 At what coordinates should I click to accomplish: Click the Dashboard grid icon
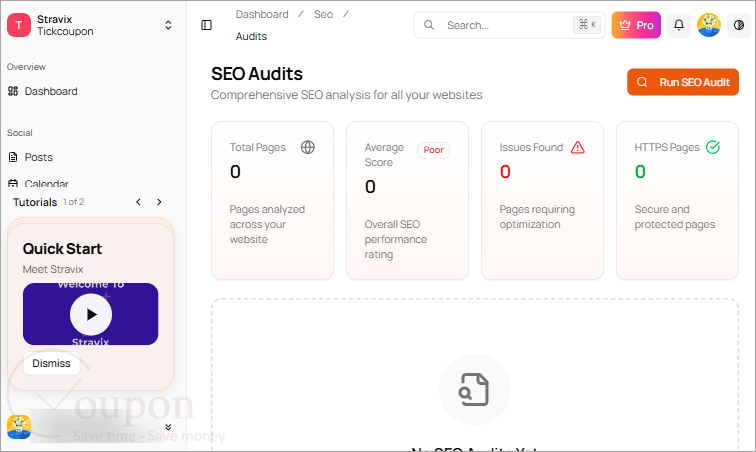pos(13,91)
